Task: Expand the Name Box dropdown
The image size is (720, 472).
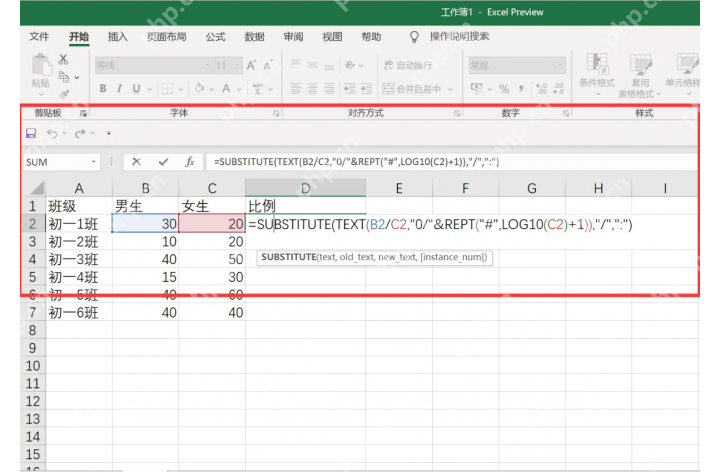Action: tap(94, 162)
